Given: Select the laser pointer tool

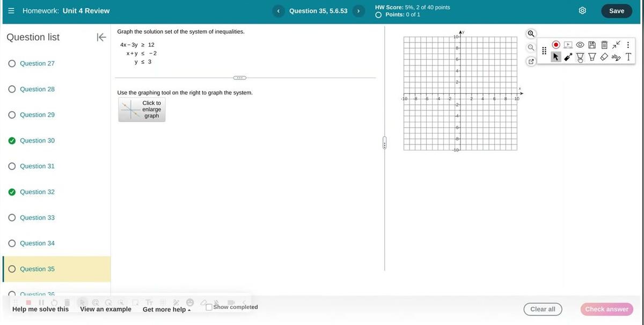Looking at the screenshot, I should (568, 57).
